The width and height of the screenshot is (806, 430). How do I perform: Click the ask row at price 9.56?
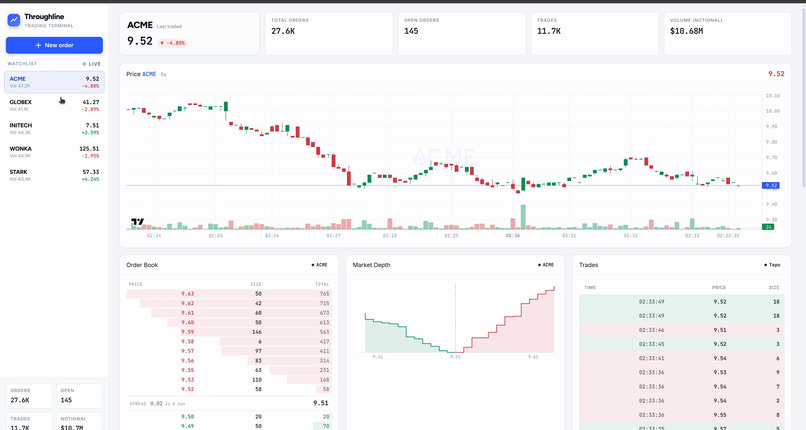click(x=229, y=361)
